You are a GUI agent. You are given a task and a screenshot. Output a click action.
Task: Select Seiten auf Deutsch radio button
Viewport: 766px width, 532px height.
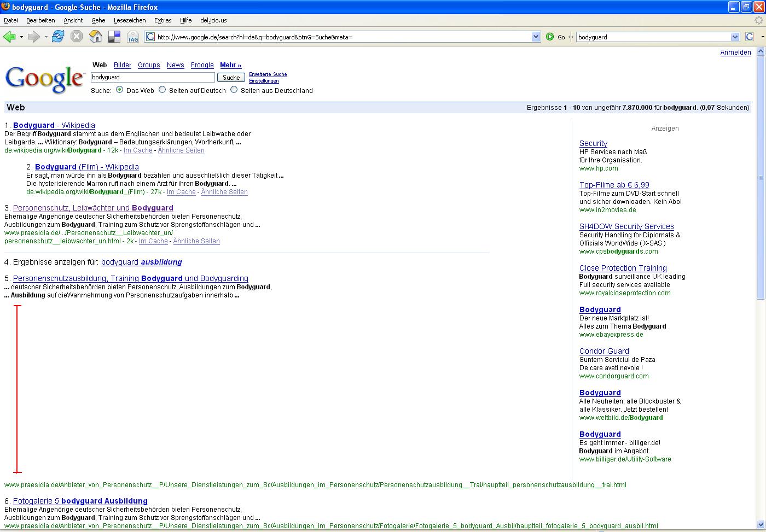(x=162, y=90)
